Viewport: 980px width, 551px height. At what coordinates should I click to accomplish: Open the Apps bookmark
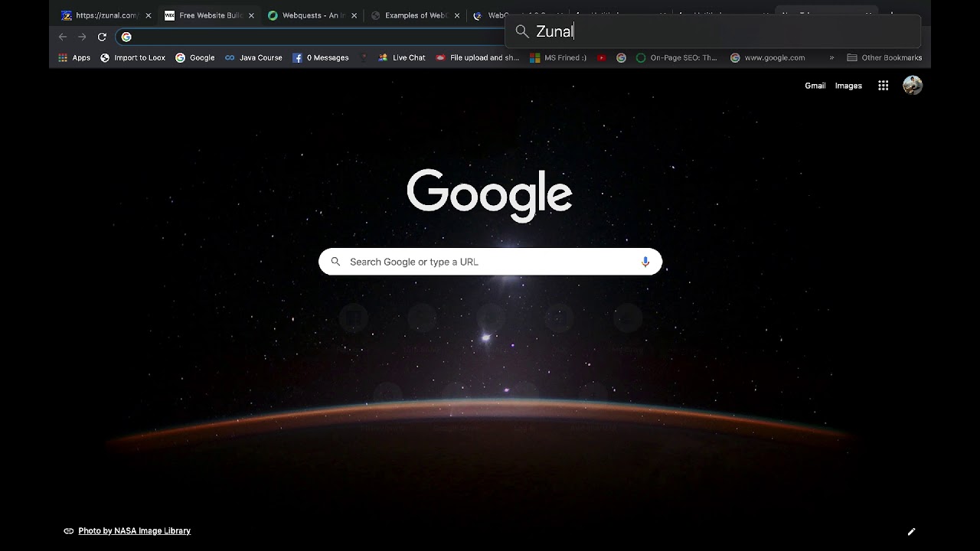coord(74,57)
